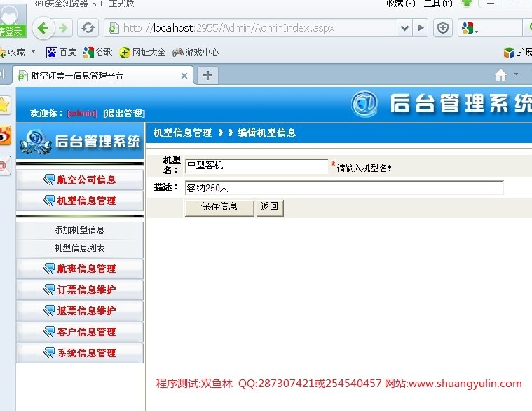Close the 航空订票 tab

pos(184,76)
